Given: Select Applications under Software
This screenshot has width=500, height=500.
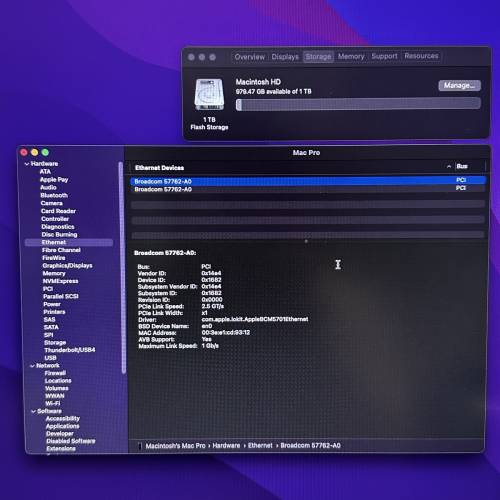Looking at the screenshot, I should pyautogui.click(x=63, y=426).
